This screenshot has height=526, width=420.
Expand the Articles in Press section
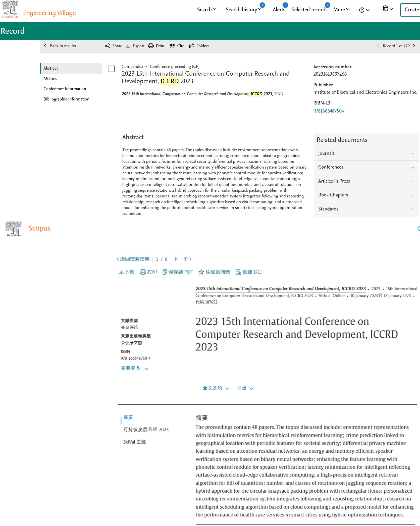pyautogui.click(x=366, y=181)
